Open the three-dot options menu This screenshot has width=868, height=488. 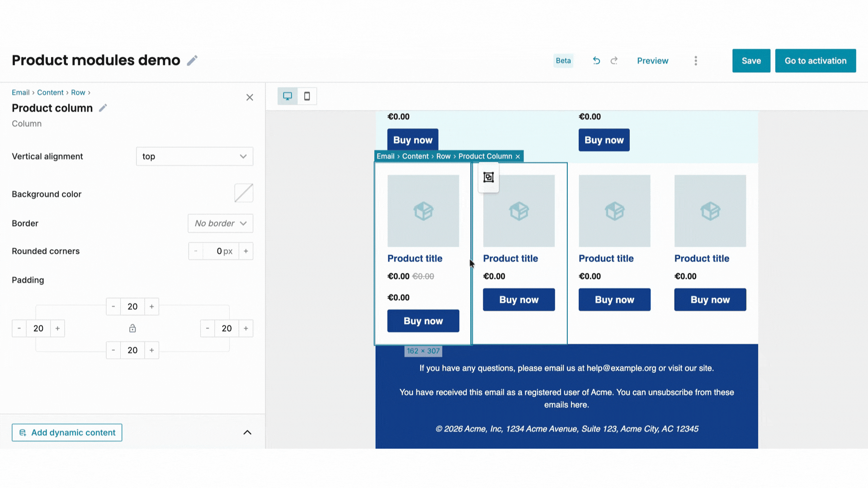[696, 61]
